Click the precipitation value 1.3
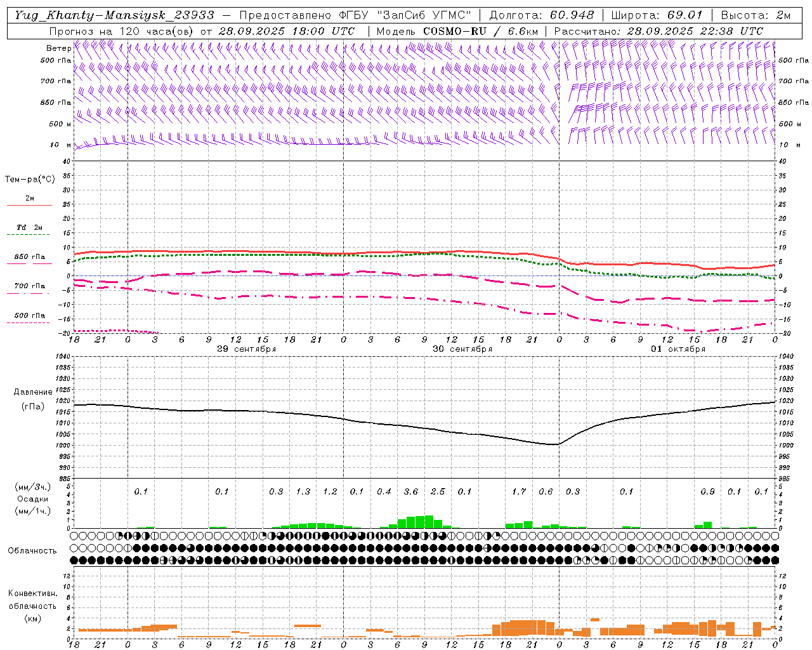Viewport: 812px width, 650px height. 303,491
